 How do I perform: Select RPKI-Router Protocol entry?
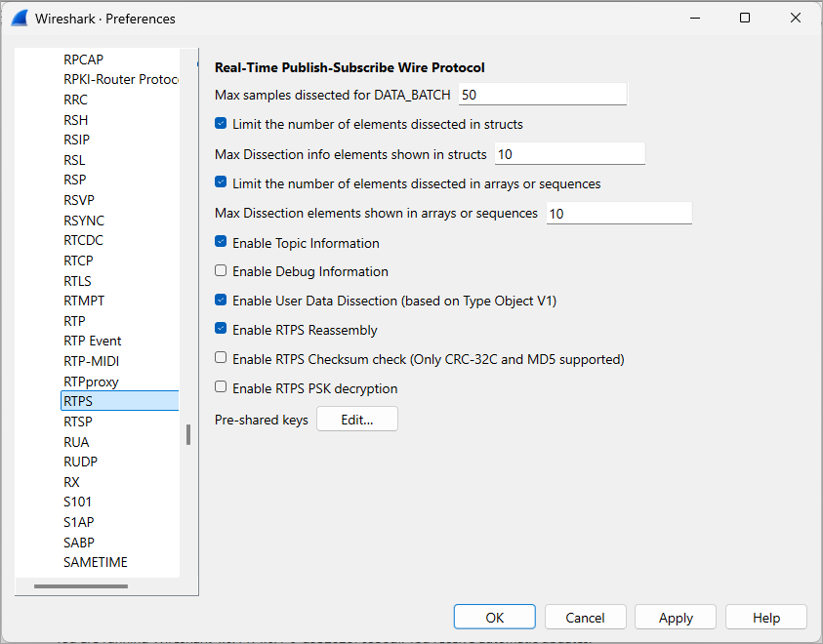(120, 79)
